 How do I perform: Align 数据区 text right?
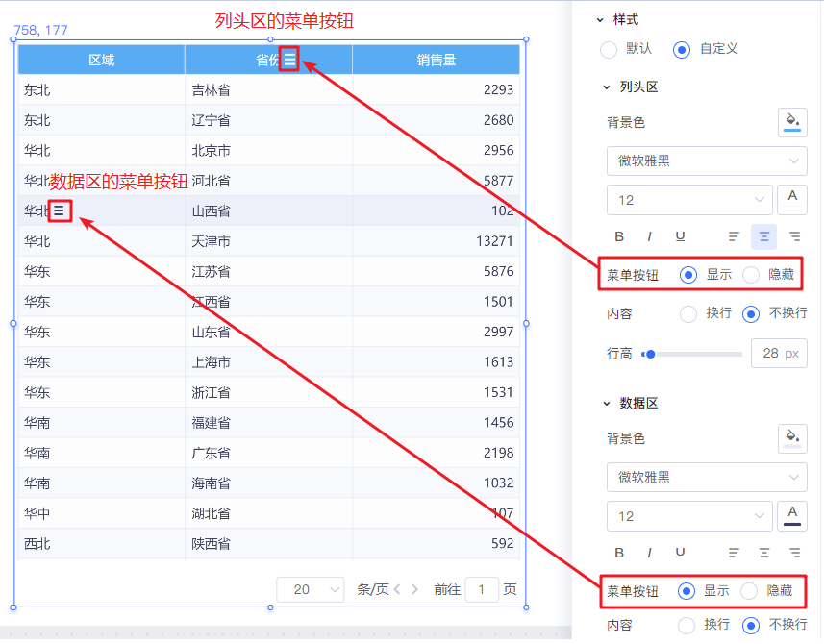794,553
